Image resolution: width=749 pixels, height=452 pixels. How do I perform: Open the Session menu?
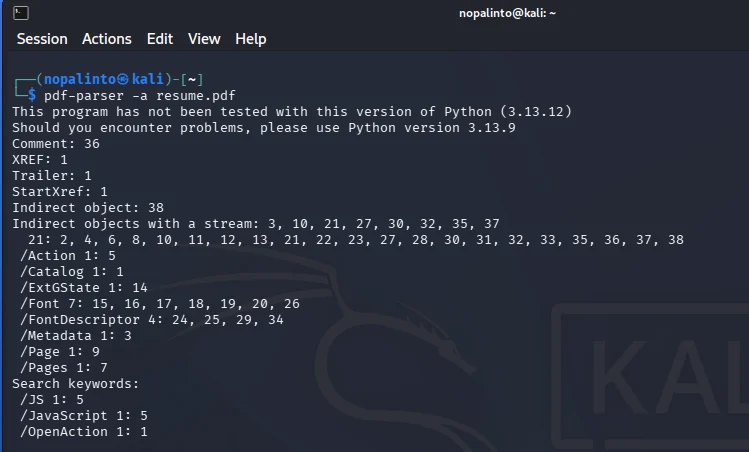42,39
